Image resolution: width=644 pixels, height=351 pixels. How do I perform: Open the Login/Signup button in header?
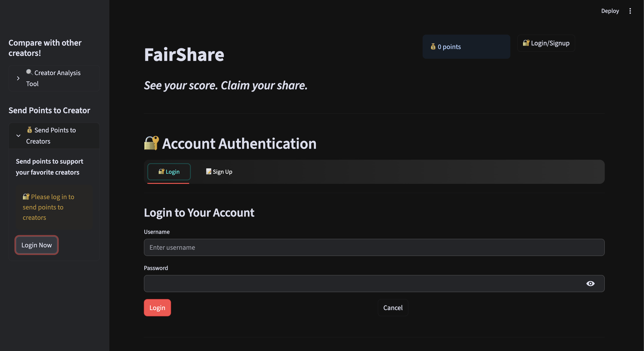pyautogui.click(x=546, y=43)
